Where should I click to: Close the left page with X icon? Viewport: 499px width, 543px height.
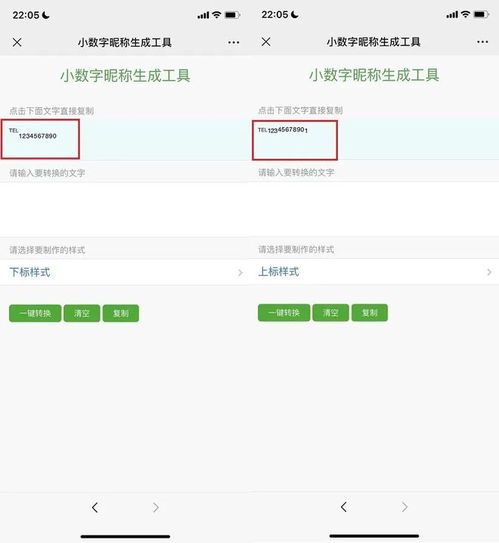(x=17, y=43)
